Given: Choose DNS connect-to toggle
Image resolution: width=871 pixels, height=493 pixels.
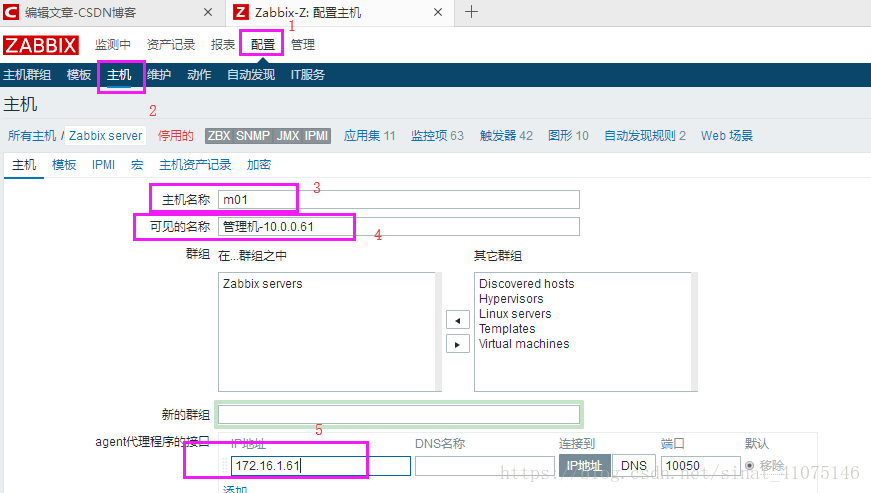Looking at the screenshot, I should tap(634, 465).
